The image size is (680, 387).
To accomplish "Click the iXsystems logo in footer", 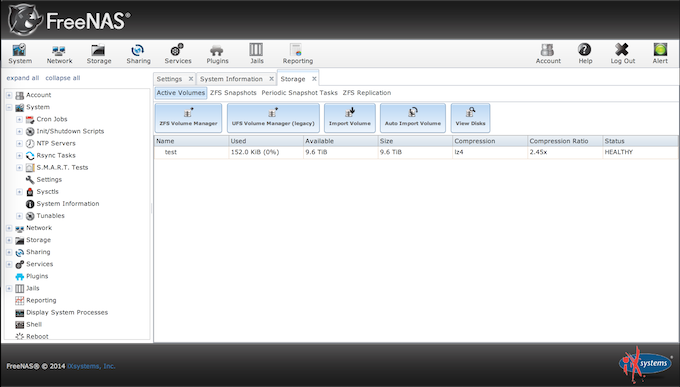I will [645, 364].
